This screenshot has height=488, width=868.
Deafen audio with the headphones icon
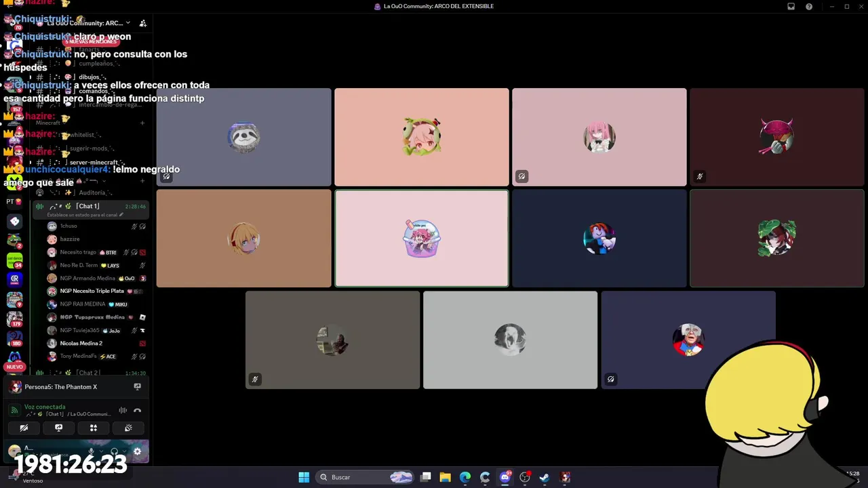pos(114,451)
